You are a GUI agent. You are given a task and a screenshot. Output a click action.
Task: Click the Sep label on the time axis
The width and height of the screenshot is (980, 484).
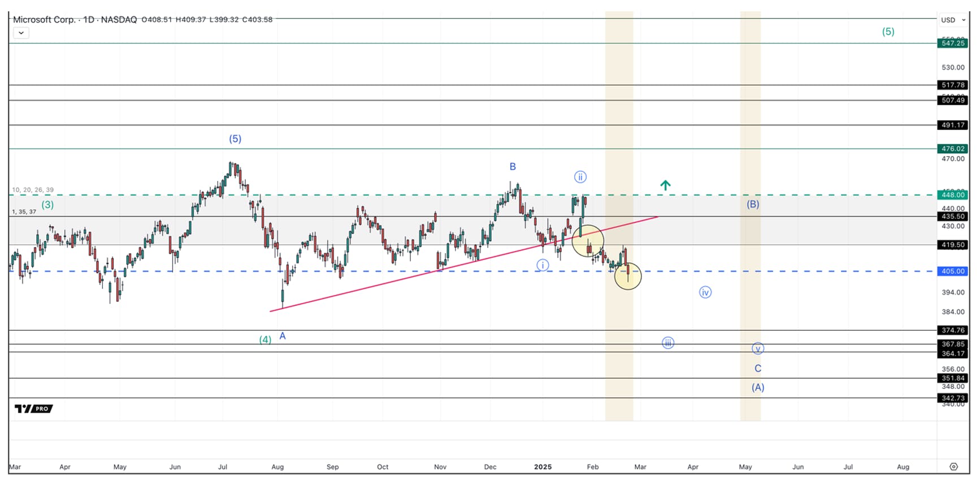point(332,466)
